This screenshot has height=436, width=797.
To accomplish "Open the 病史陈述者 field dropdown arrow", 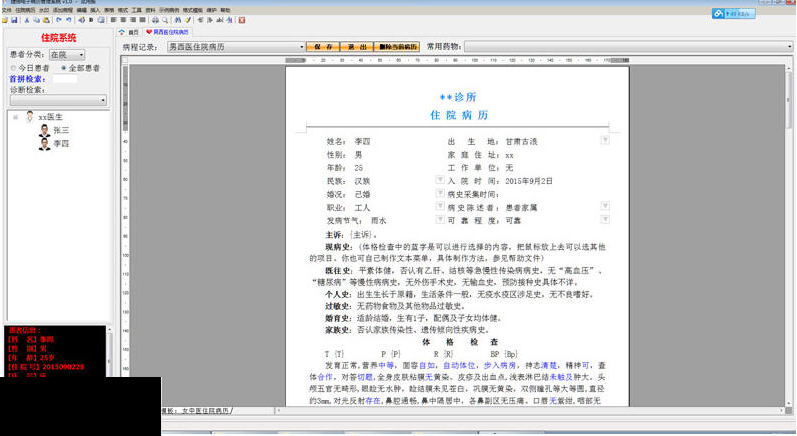I will (x=605, y=206).
